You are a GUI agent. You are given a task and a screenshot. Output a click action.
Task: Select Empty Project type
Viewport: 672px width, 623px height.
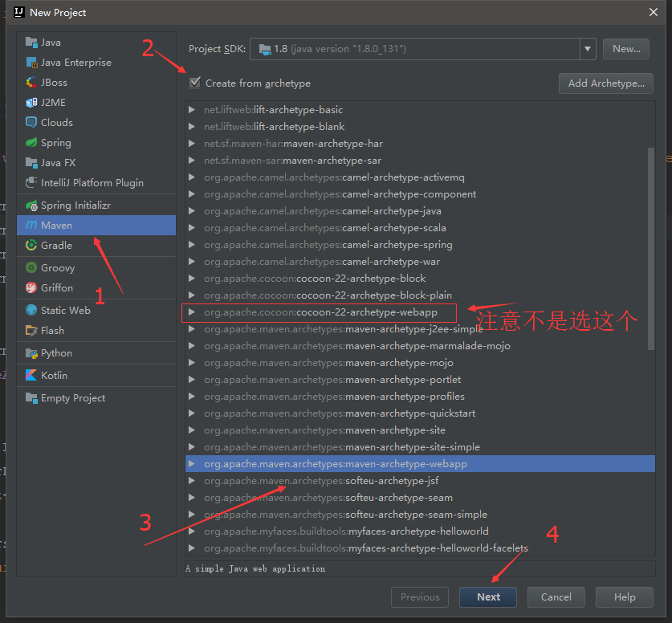(96, 398)
